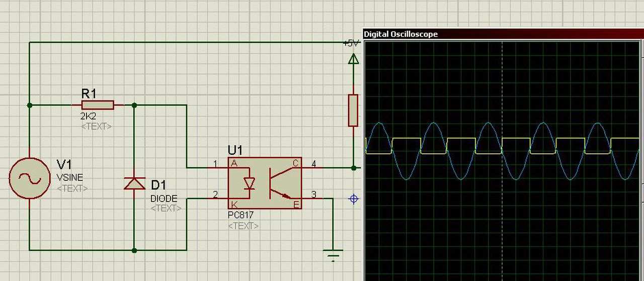Select the V1 sine source symbol
The width and height of the screenshot is (644, 281).
pos(30,178)
